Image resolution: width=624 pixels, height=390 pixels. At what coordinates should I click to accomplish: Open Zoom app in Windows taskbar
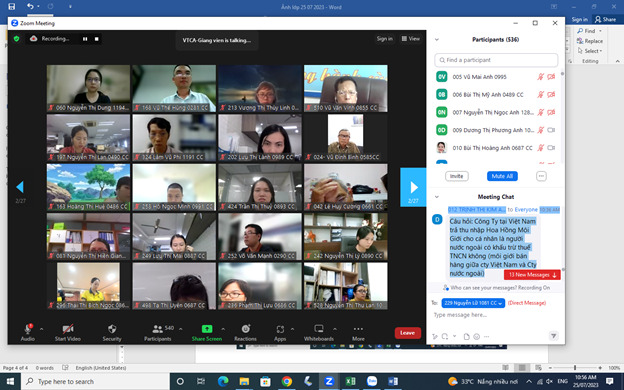329,381
